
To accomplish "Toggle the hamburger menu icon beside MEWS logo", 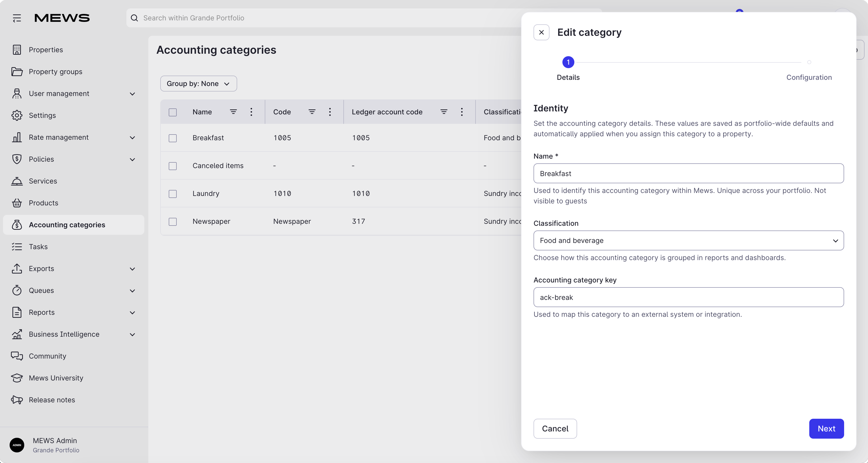I will click(x=17, y=18).
